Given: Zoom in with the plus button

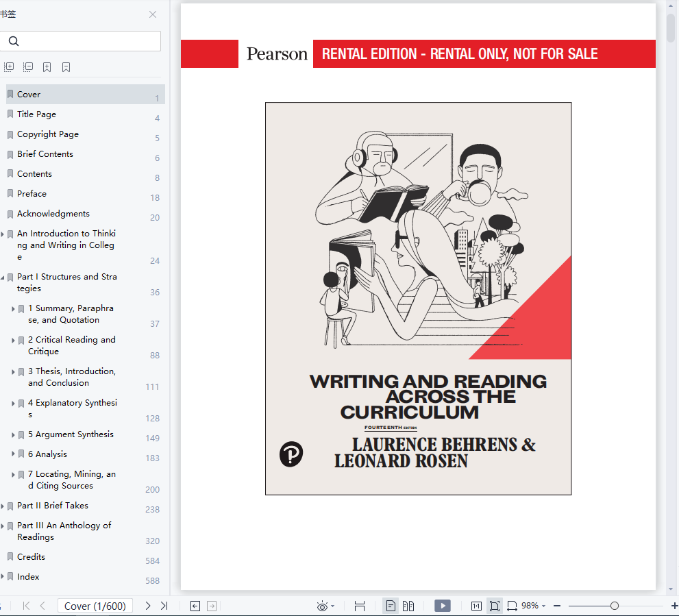Looking at the screenshot, I should 674,606.
